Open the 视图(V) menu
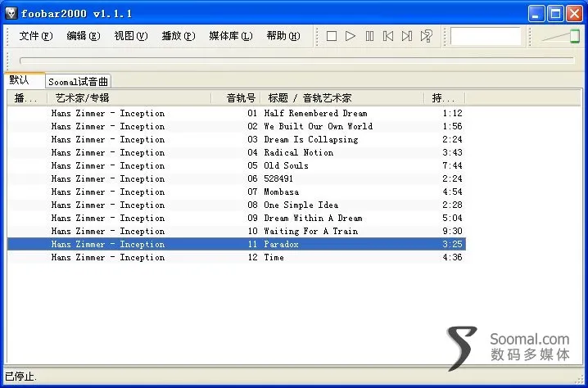 click(x=131, y=36)
